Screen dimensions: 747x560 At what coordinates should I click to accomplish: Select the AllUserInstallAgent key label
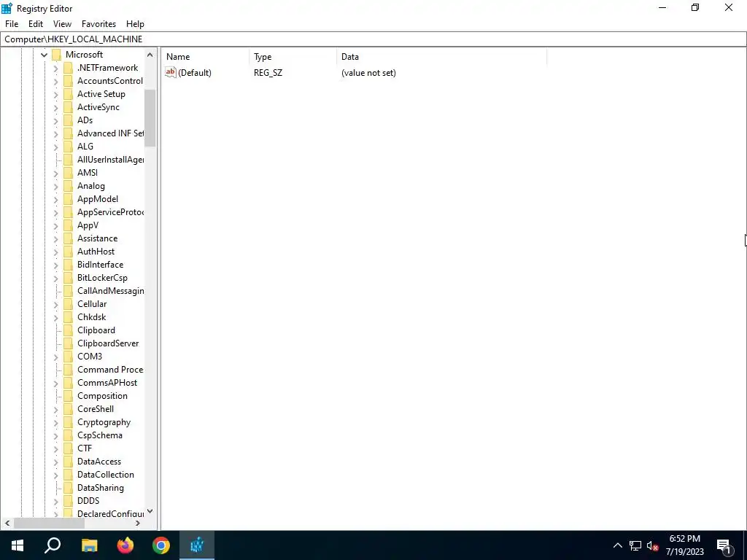(x=111, y=160)
